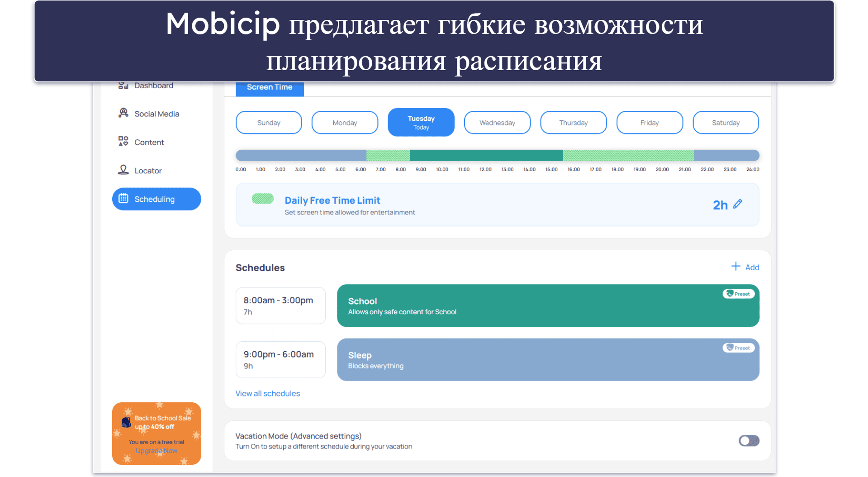Click the late-night blue Sleep segment on timeline
868x477 pixels.
(x=726, y=155)
